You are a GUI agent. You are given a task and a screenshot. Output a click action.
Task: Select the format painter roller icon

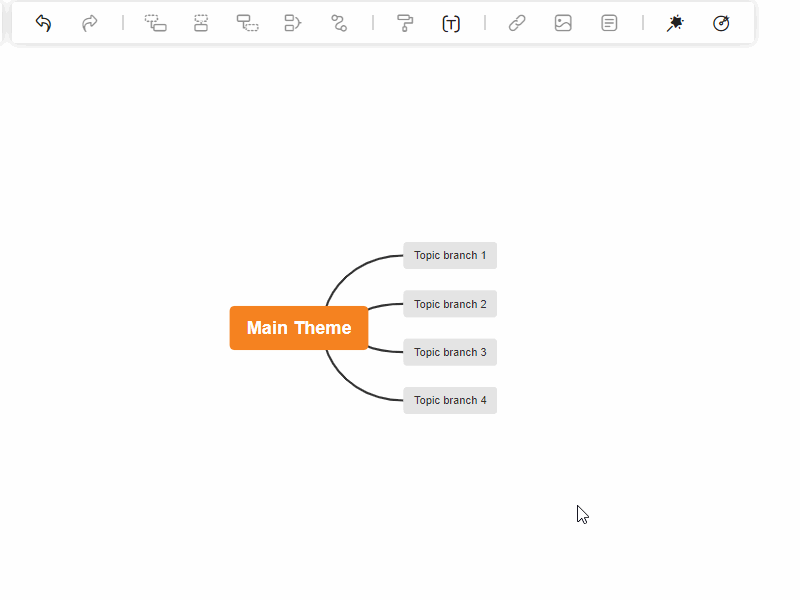click(x=405, y=23)
